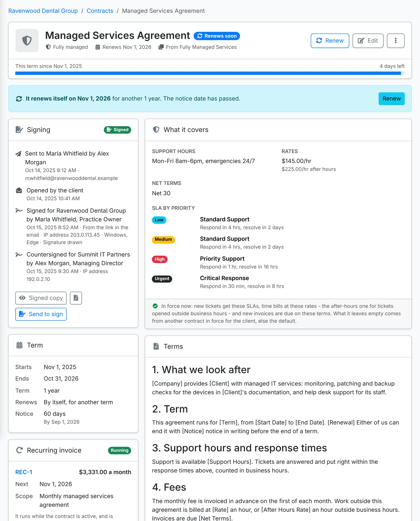The height and width of the screenshot is (521, 420).
Task: Click the Renew button in the header
Action: [330, 41]
